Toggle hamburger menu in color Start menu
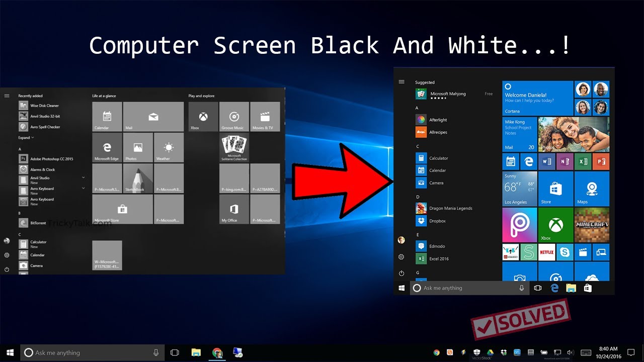 click(x=401, y=81)
